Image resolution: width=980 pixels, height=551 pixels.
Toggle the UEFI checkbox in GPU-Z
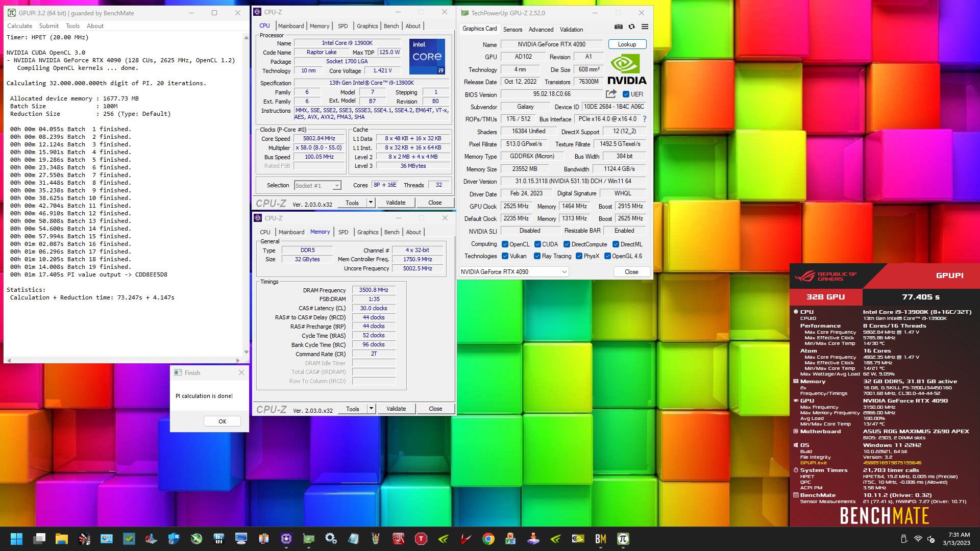(x=626, y=94)
